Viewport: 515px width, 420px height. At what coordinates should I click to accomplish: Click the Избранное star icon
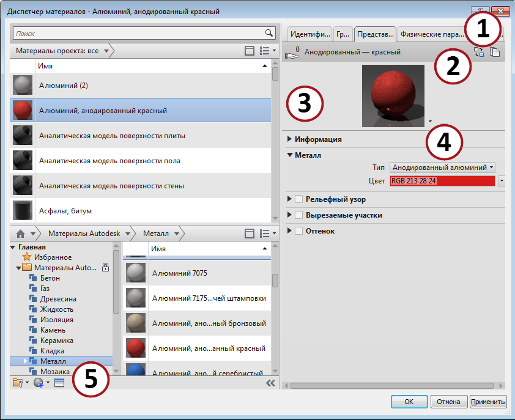[x=27, y=257]
